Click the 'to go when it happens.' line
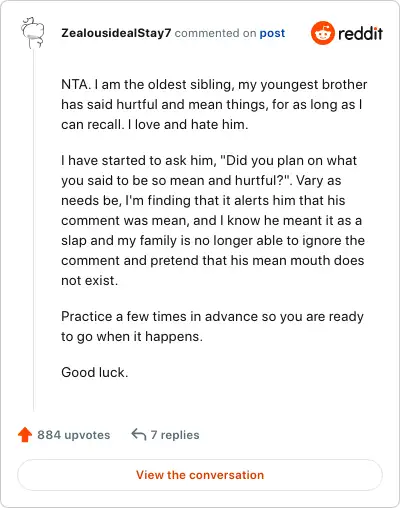The image size is (400, 508). coord(132,337)
